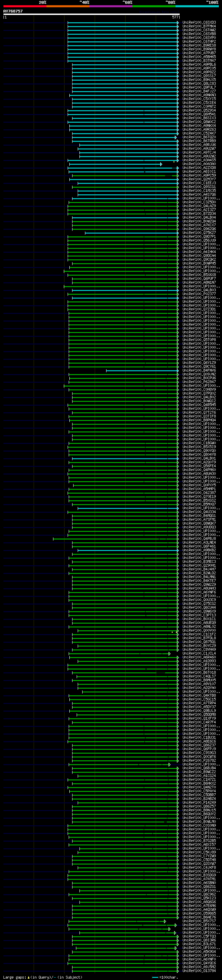The height and width of the screenshot is (980, 222).
Task: Click hit label UniRef100_O42387
Action: 199,493
